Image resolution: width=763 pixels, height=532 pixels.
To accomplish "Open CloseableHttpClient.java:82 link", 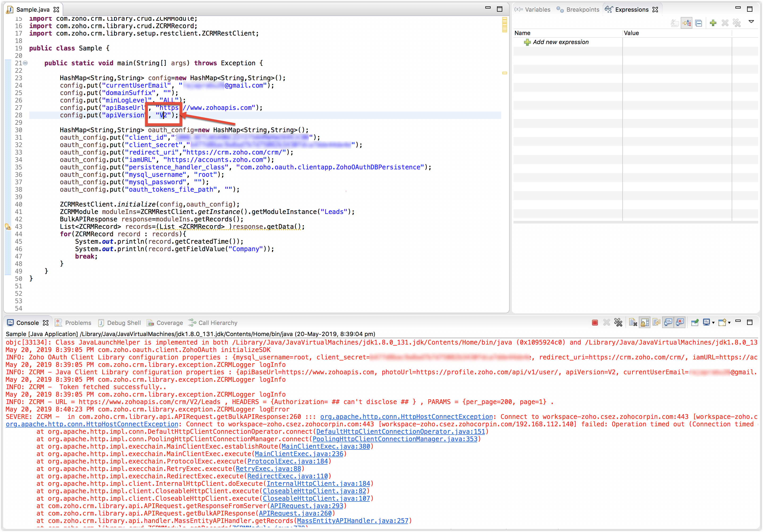I will (x=314, y=491).
